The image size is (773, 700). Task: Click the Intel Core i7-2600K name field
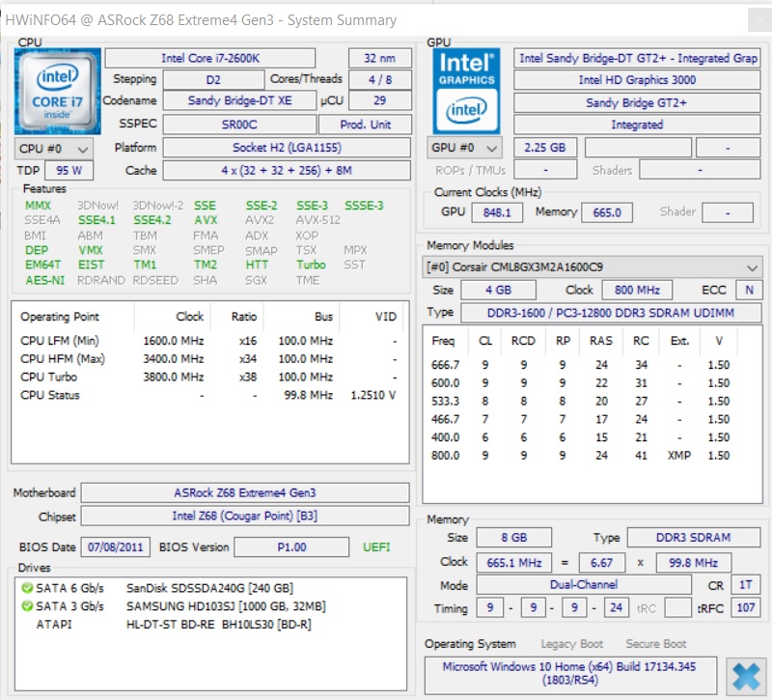(210, 58)
